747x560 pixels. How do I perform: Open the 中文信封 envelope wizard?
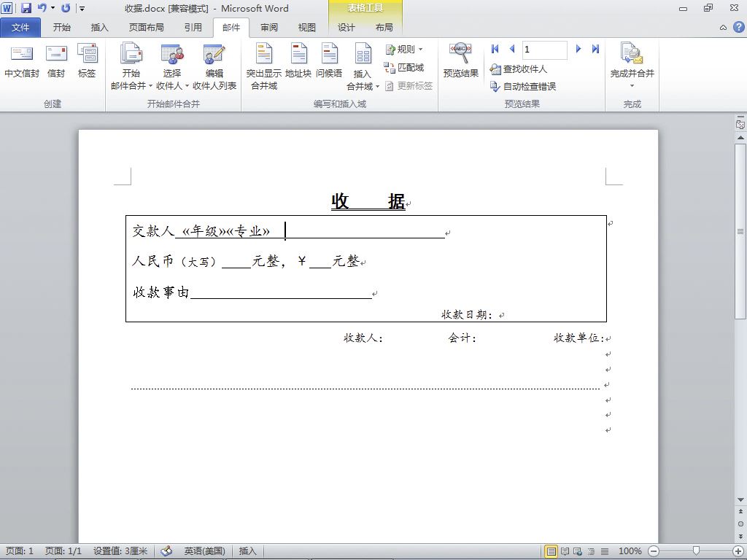coord(22,61)
